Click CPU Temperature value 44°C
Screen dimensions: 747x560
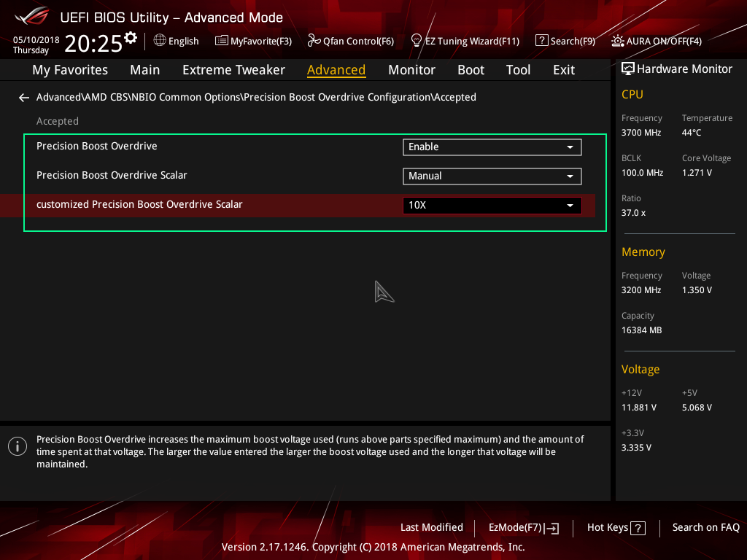click(x=692, y=133)
